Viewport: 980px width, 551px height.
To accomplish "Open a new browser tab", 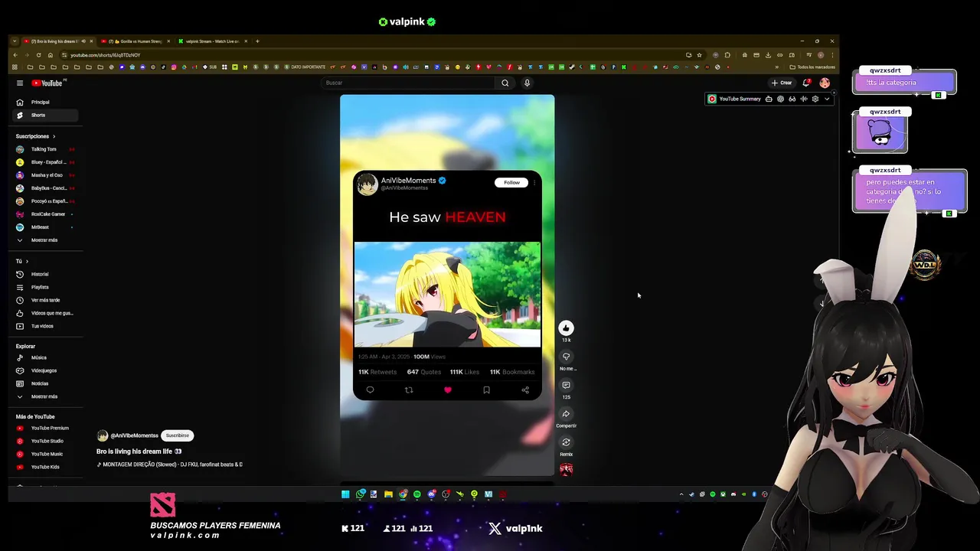I will [257, 41].
